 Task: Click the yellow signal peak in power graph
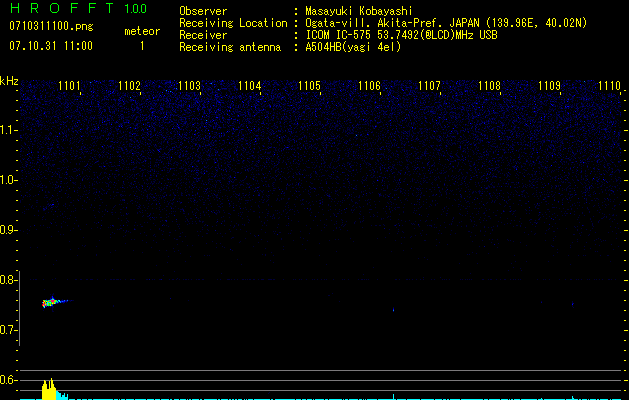49,389
